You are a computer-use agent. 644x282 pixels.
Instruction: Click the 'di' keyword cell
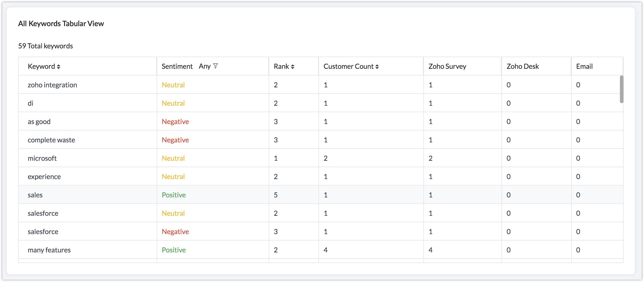coord(31,103)
